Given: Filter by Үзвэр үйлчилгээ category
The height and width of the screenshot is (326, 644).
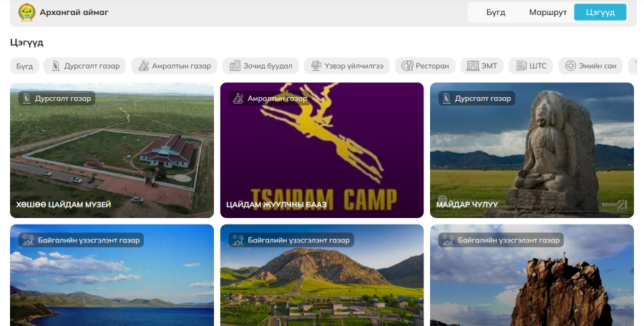Looking at the screenshot, I should click(x=346, y=66).
